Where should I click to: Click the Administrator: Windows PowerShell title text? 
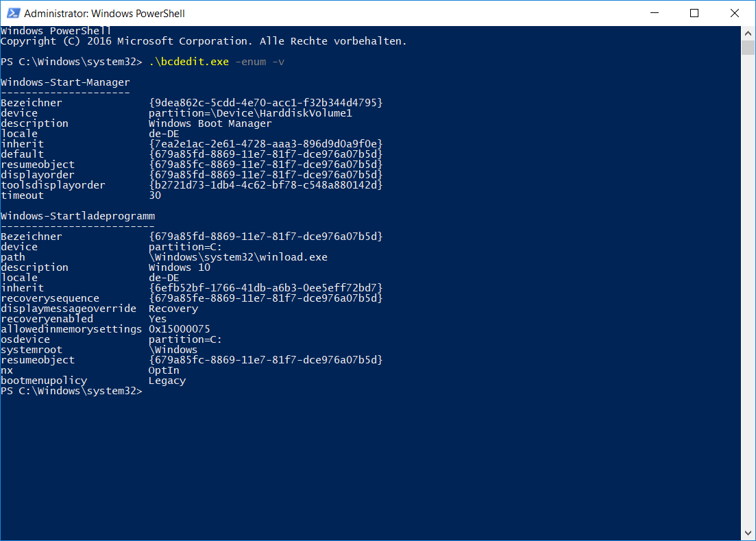click(106, 12)
